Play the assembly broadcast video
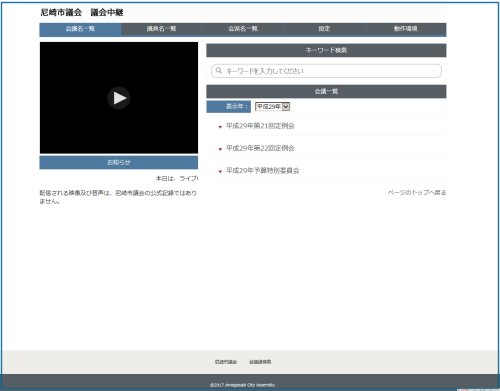The height and width of the screenshot is (391, 500). [119, 98]
